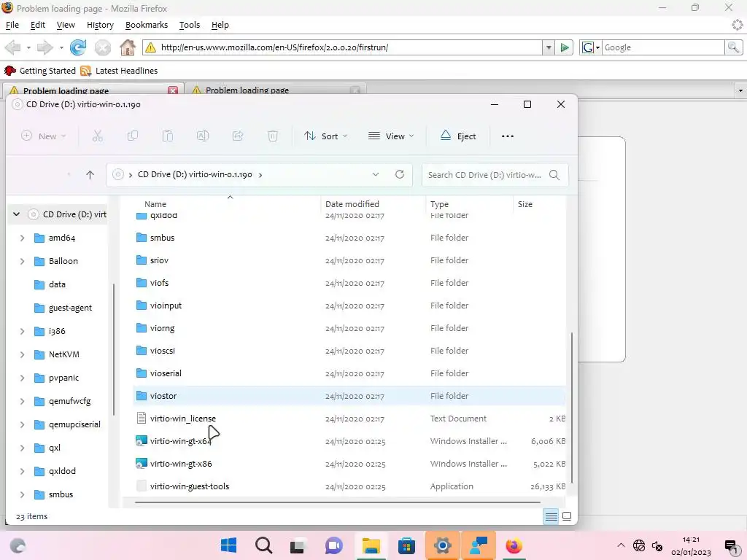
Task: Sort by Date modified column header
Action: [x=352, y=204]
